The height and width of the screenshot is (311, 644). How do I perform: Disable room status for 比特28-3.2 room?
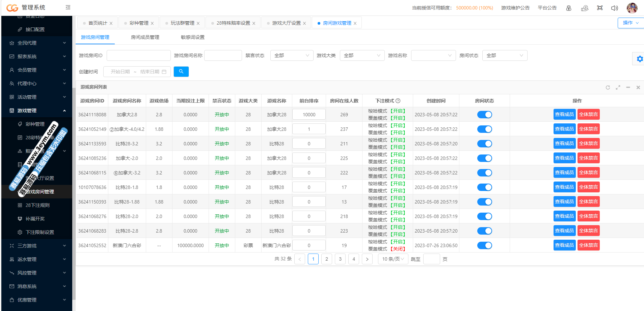[x=484, y=144]
